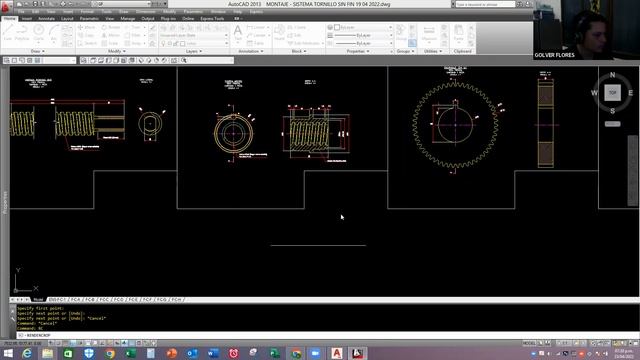
Task: Click the N compass direction on ViewCube
Action: [x=612, y=75]
